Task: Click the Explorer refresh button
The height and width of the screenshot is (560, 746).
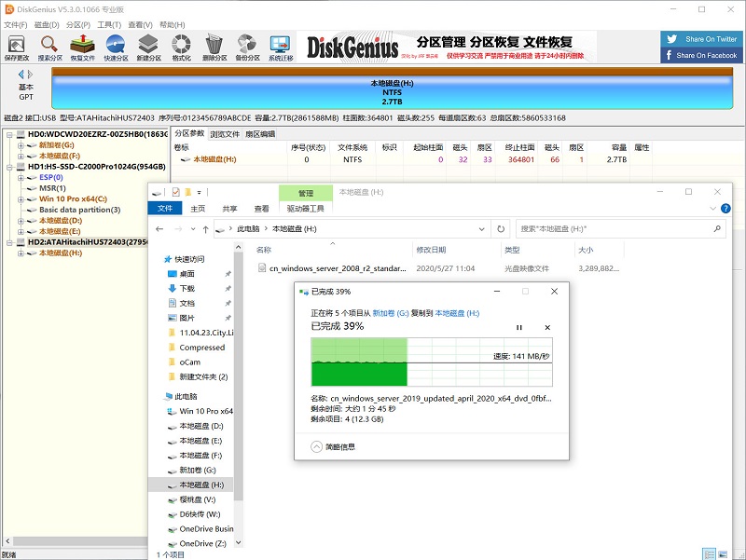Action: pos(501,229)
